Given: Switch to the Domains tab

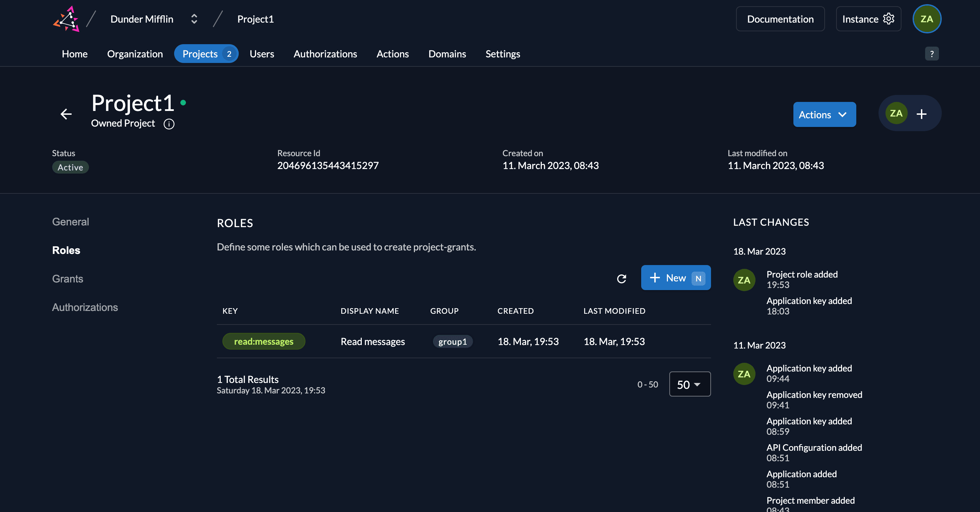Looking at the screenshot, I should click(447, 54).
